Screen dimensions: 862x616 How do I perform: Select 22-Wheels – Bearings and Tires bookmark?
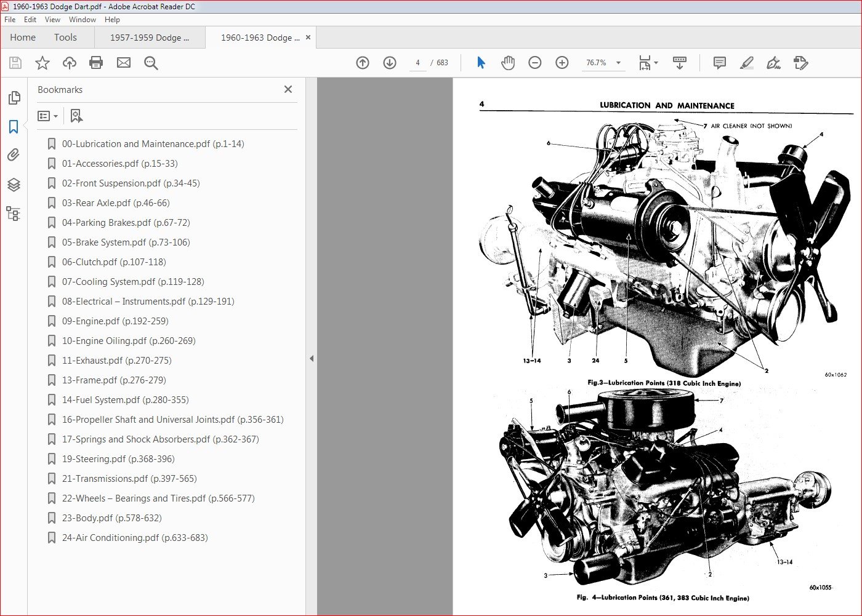(158, 498)
